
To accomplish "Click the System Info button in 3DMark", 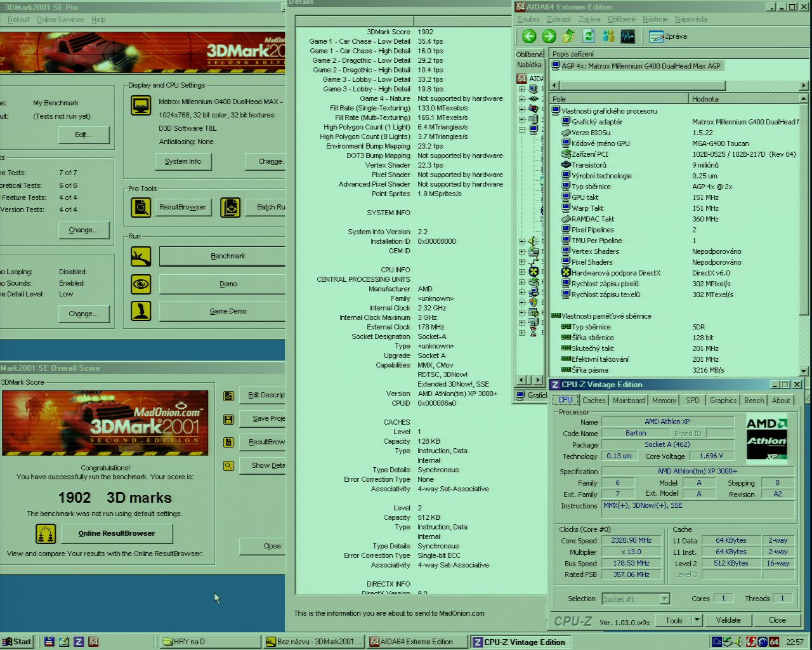I will 183,161.
